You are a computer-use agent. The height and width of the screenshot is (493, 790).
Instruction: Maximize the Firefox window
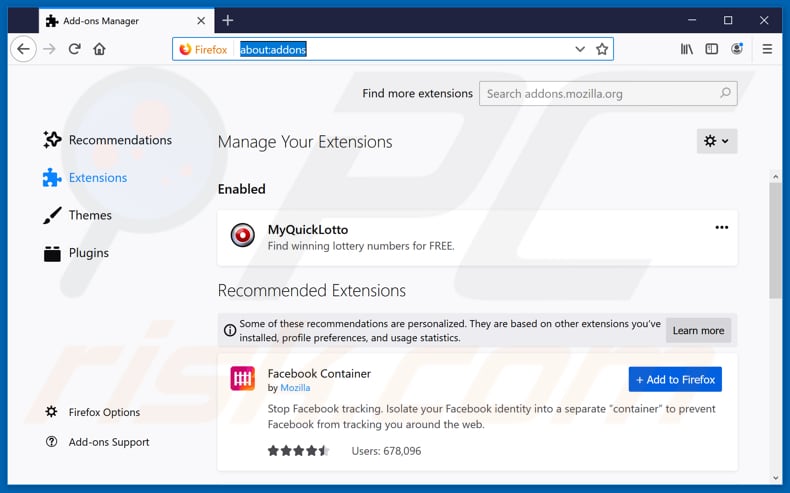(728, 20)
